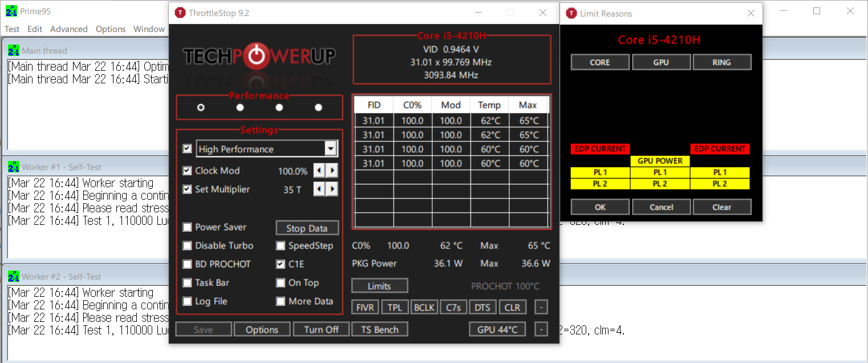The image size is (868, 363).
Task: Decrease Clock Mod with the left arrow
Action: click(320, 171)
